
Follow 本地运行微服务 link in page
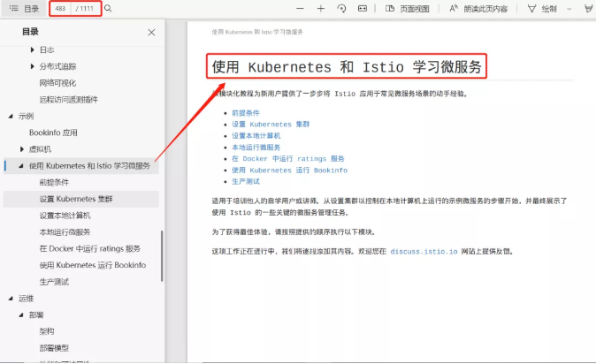point(256,148)
